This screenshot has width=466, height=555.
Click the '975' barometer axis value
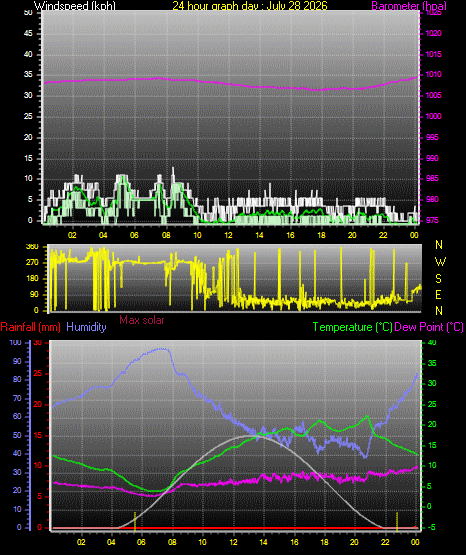click(x=432, y=220)
